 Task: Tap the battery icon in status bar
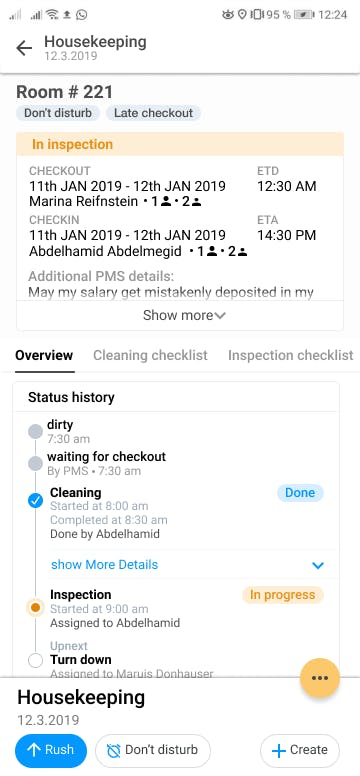click(305, 15)
